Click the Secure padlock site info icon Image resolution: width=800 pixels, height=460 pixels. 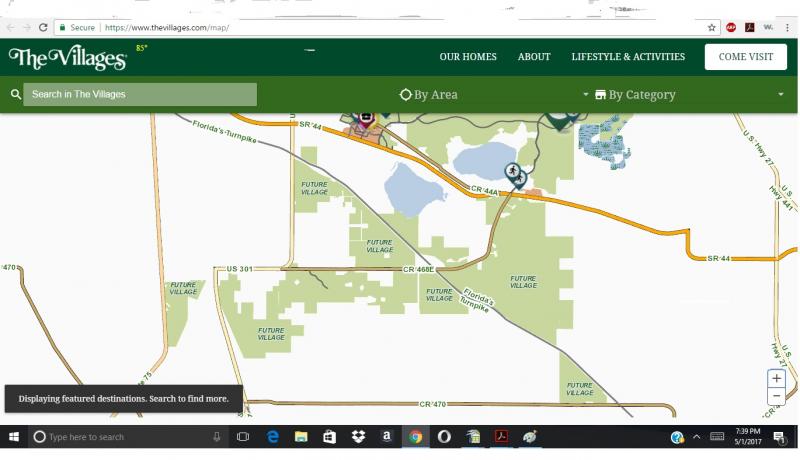point(62,28)
